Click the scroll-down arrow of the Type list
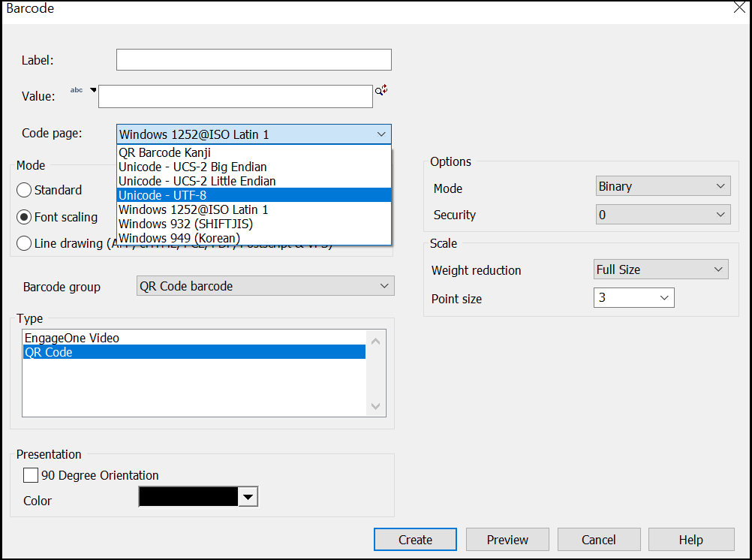The height and width of the screenshot is (560, 752). pyautogui.click(x=375, y=406)
